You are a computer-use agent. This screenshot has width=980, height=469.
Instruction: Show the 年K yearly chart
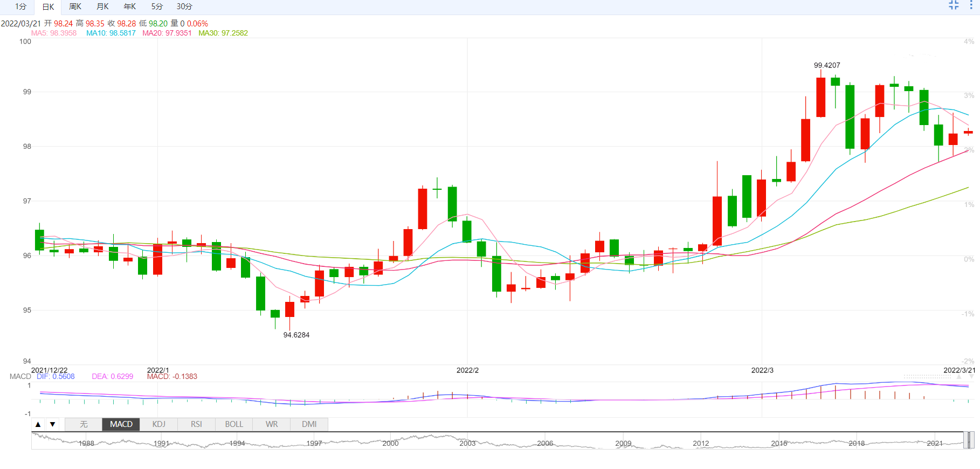(x=130, y=6)
